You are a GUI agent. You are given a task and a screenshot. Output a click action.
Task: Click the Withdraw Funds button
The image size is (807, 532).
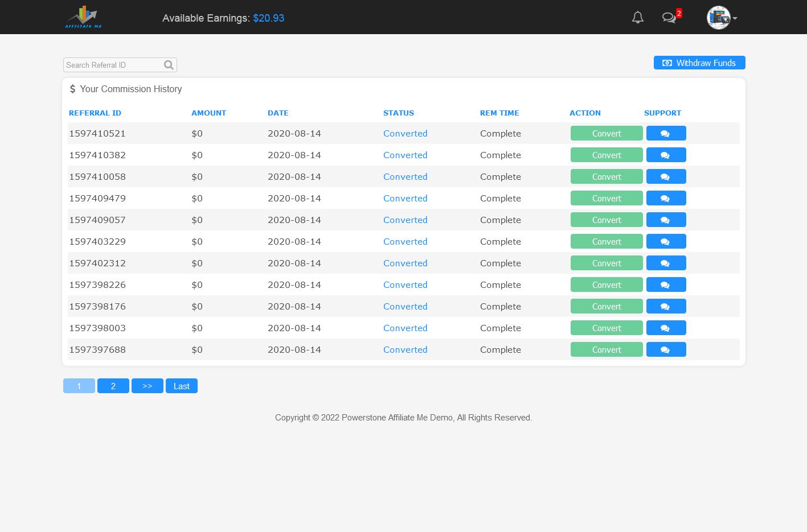(x=699, y=63)
